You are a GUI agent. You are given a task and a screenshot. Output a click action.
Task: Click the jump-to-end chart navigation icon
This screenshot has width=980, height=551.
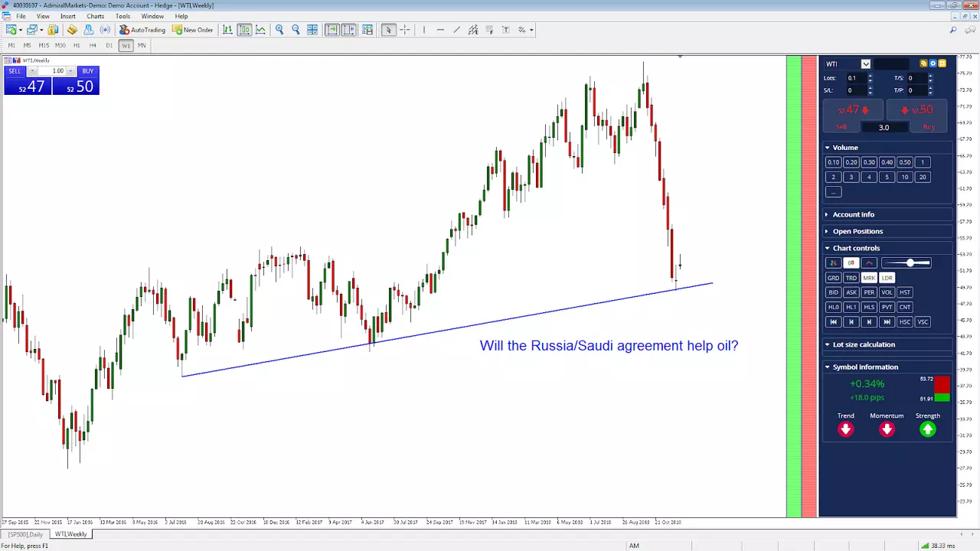887,322
